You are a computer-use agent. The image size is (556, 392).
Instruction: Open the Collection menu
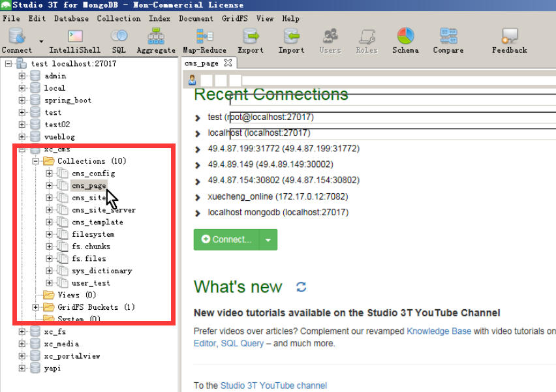tap(119, 18)
